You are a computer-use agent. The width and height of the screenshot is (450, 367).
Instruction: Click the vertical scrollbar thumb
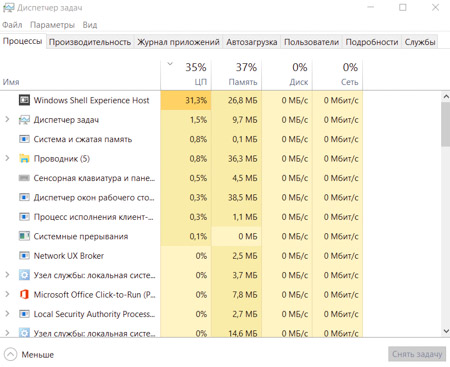tap(446, 124)
